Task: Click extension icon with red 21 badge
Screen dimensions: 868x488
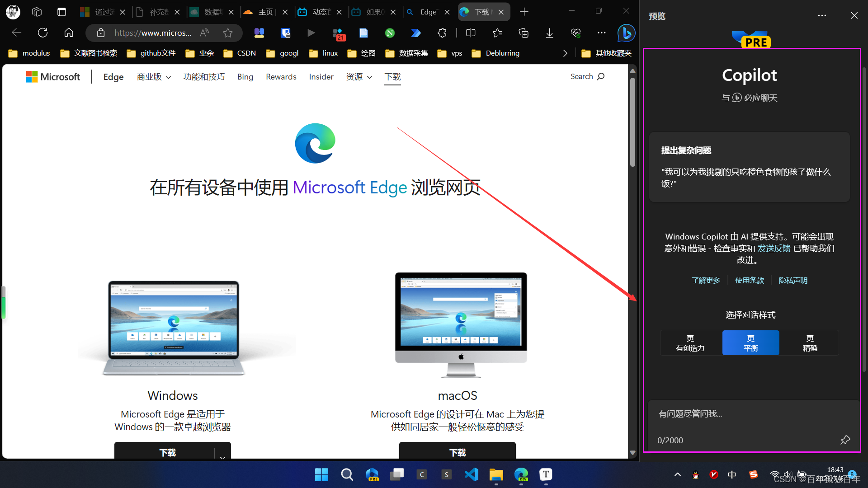Action: pyautogui.click(x=338, y=33)
